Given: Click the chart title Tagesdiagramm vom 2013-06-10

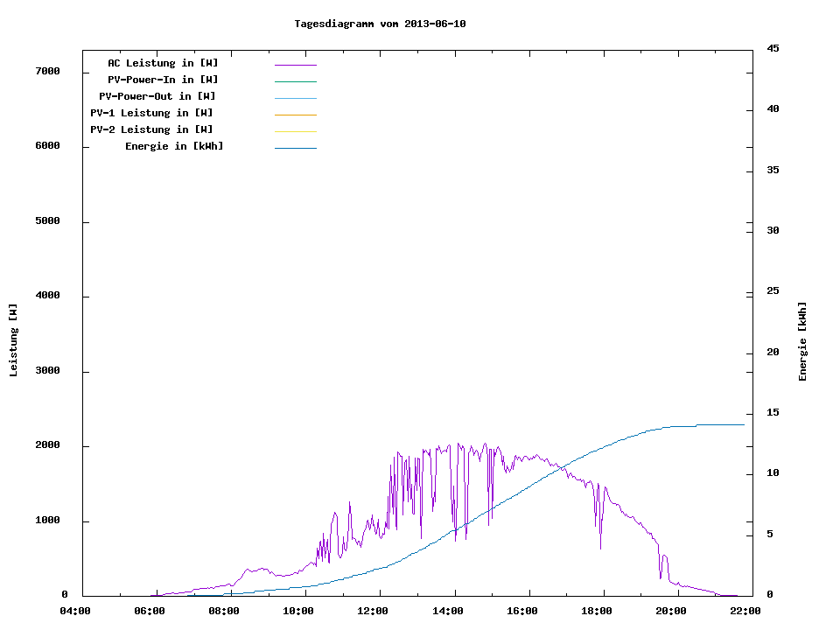Looking at the screenshot, I should (x=380, y=24).
